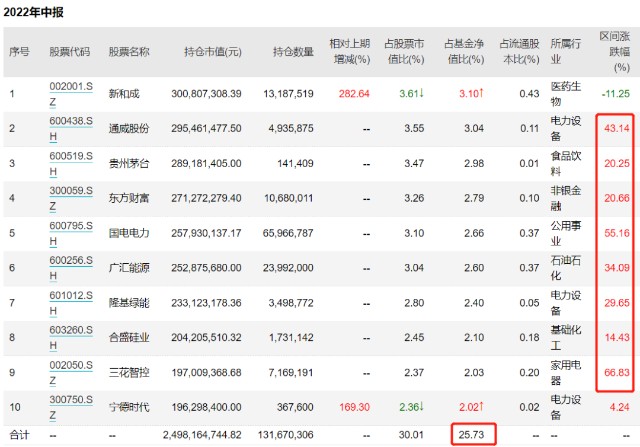
Task: Click the red 3.10 net value ratio
Action: coord(471,94)
